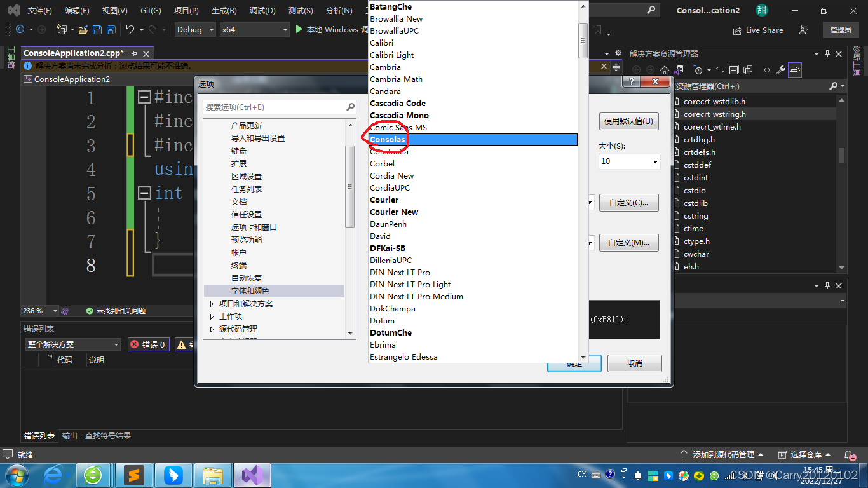Expand the 工作项 tree node
868x488 pixels.
point(212,316)
